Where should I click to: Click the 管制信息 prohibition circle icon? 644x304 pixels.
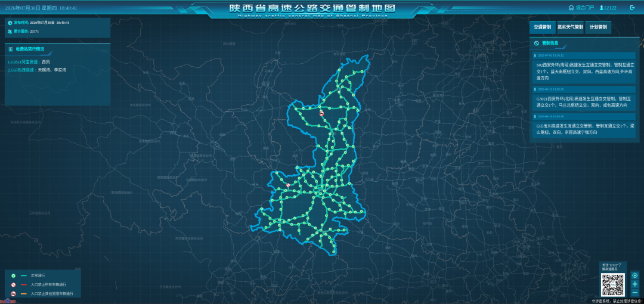coord(537,43)
